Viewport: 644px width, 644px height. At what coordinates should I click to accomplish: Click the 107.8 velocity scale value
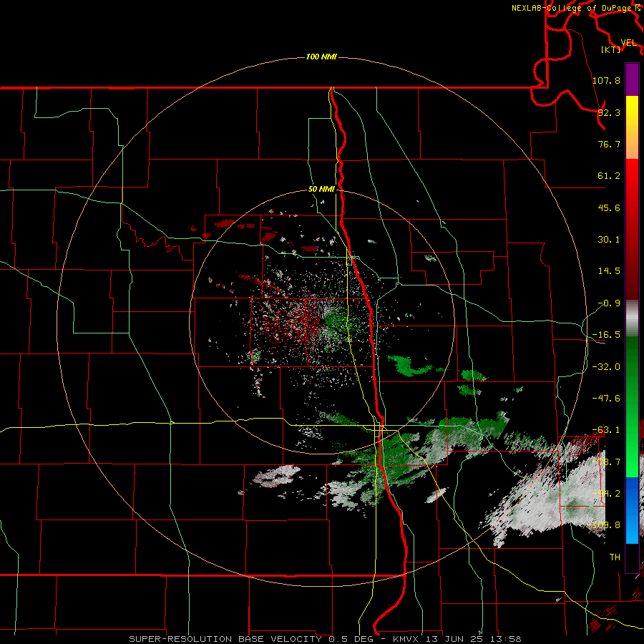click(x=606, y=80)
